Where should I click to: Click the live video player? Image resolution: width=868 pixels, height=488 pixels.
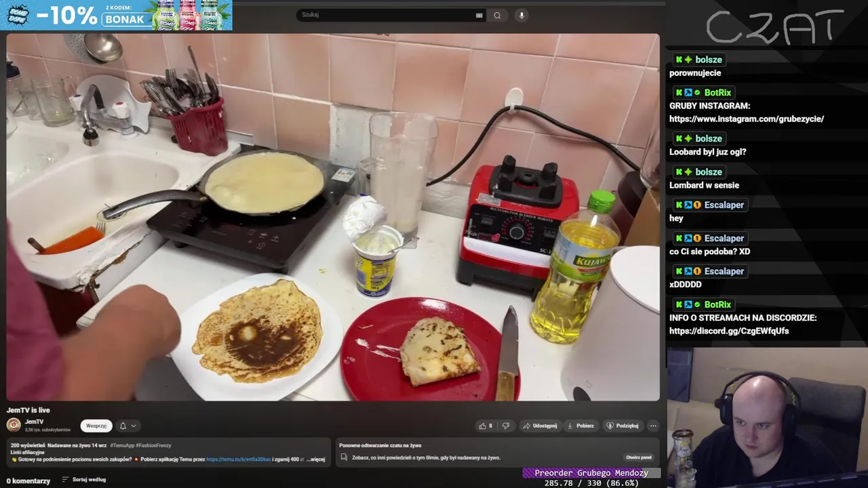pos(333,217)
